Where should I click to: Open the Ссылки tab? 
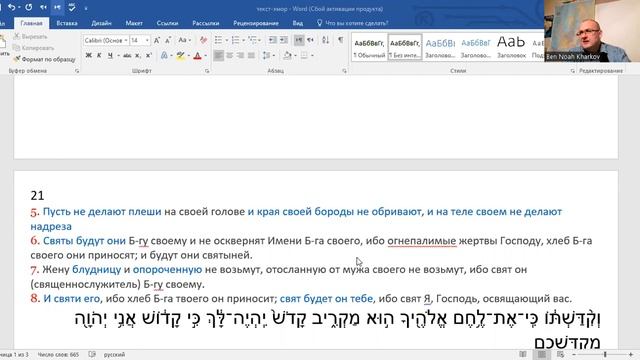click(167, 23)
